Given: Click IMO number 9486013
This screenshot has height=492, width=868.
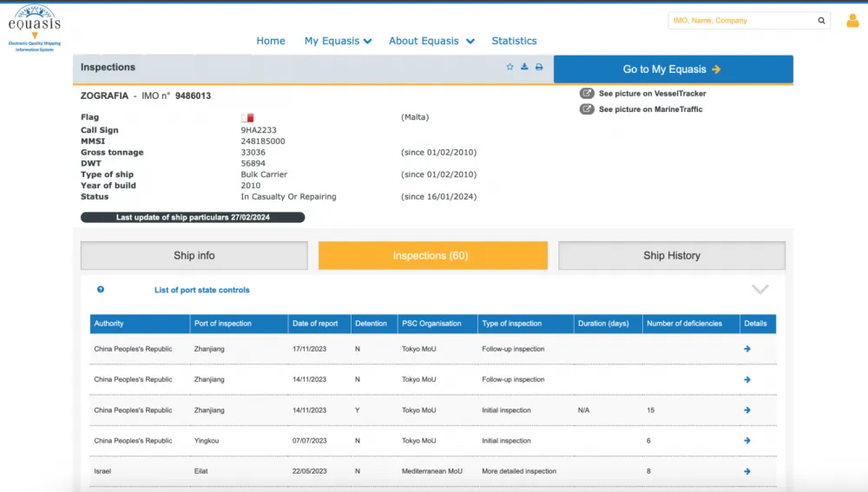Looking at the screenshot, I should click(194, 95).
